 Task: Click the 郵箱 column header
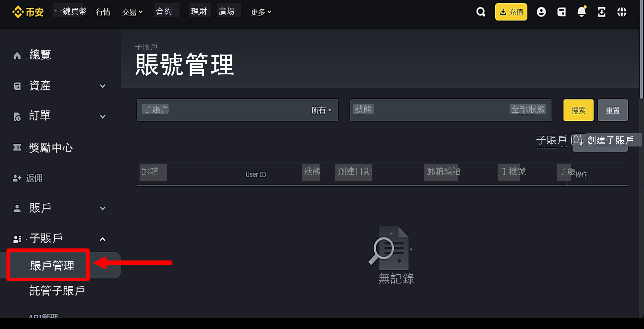click(150, 171)
